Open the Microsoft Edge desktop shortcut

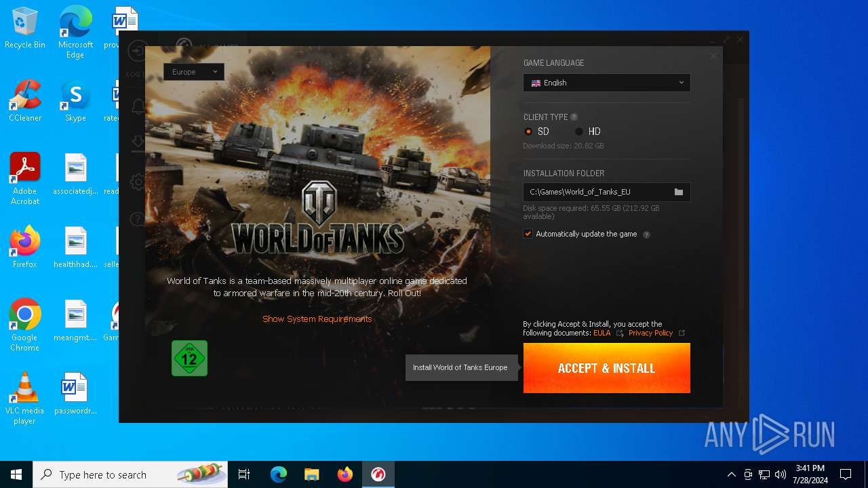point(75,33)
